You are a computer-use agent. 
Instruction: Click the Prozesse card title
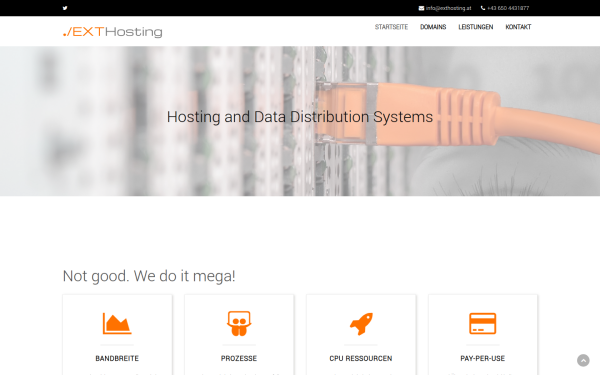pyautogui.click(x=239, y=359)
